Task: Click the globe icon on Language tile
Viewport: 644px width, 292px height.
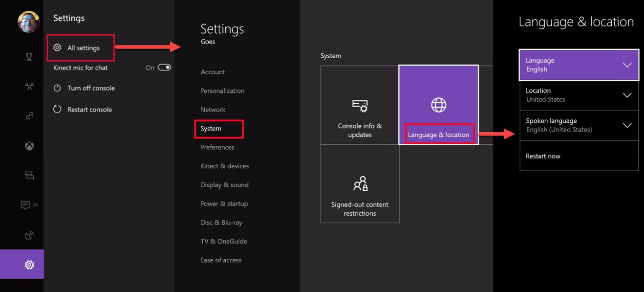Action: pyautogui.click(x=438, y=105)
